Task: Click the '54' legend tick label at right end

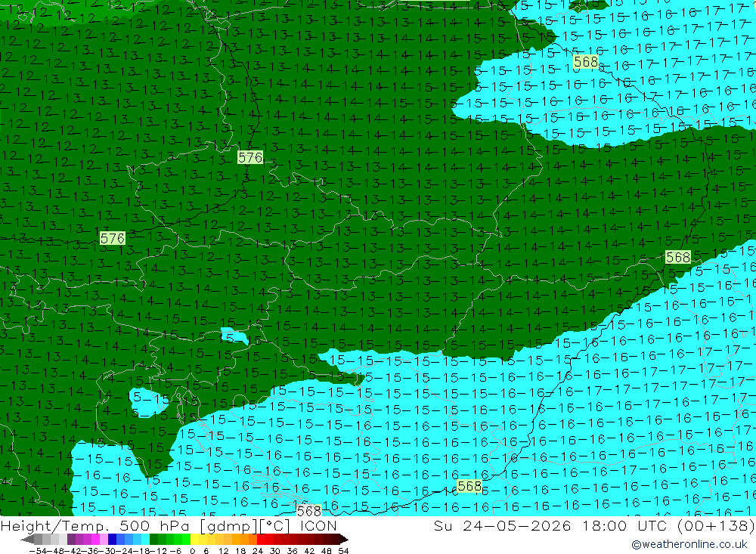Action: point(343,551)
